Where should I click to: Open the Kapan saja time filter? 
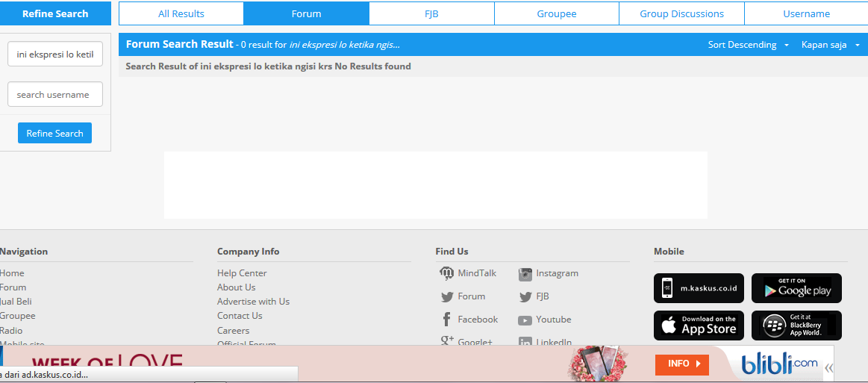(831, 45)
